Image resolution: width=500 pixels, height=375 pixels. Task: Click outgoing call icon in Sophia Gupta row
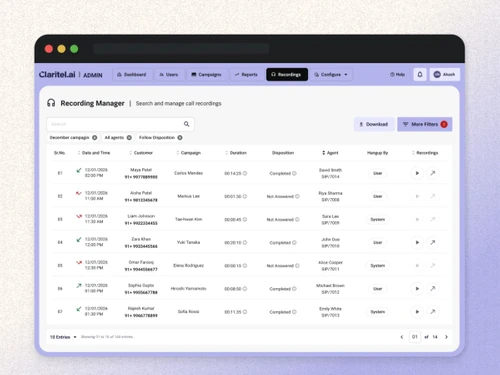point(79,286)
